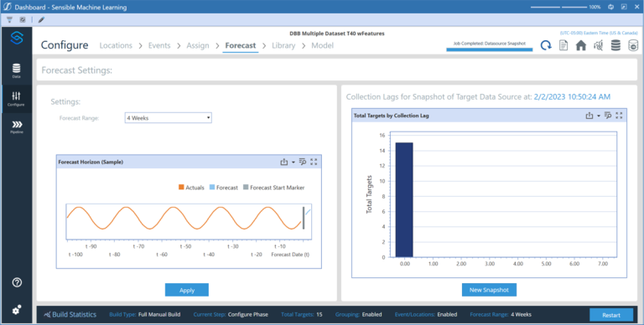
Task: Click the title bar sync arrows icon
Action: click(x=610, y=7)
